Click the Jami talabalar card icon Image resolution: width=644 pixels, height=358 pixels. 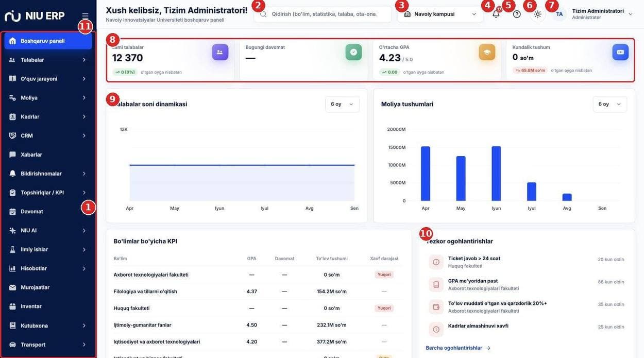pyautogui.click(x=220, y=52)
